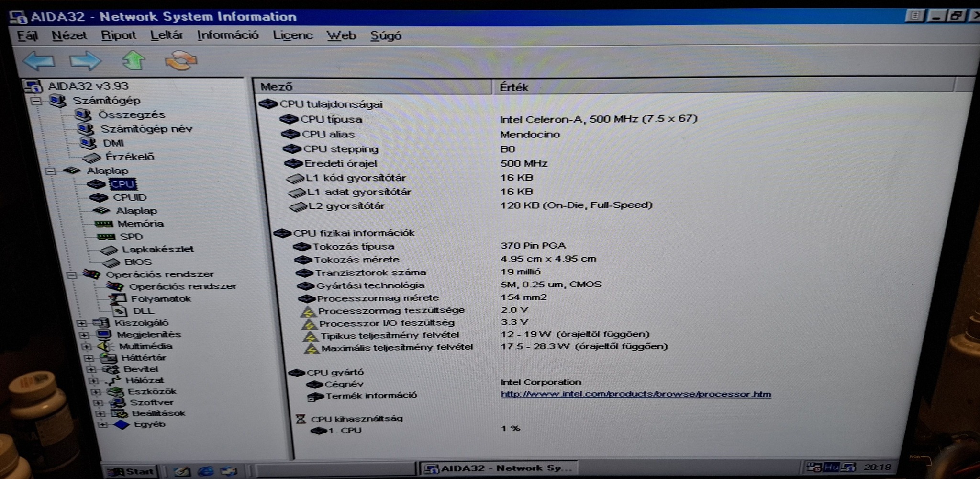Viewport: 980px width, 479px height.
Task: Open the Licenc menu
Action: tap(292, 35)
